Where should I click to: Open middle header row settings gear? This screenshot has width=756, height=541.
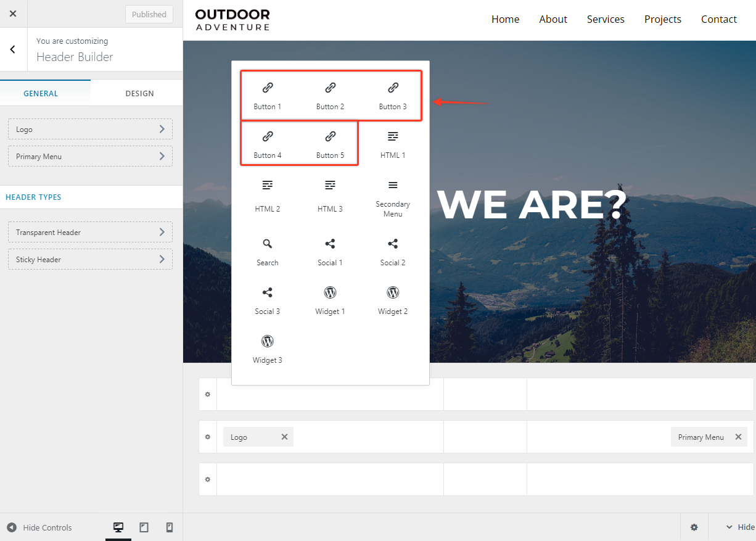pyautogui.click(x=208, y=437)
